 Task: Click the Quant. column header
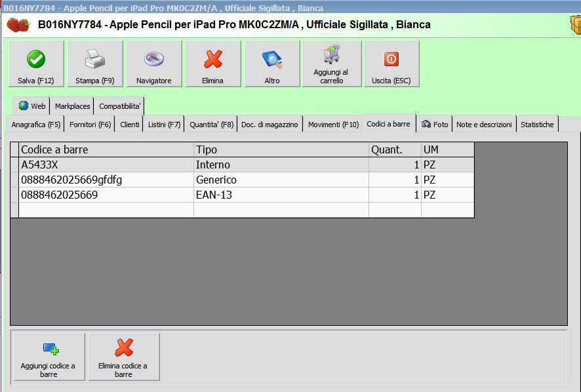[x=395, y=149]
